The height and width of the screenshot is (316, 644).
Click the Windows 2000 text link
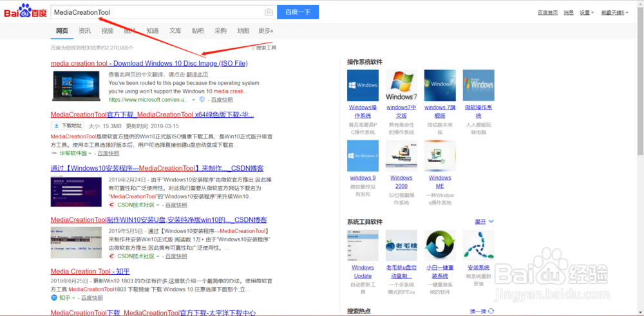pyautogui.click(x=401, y=182)
